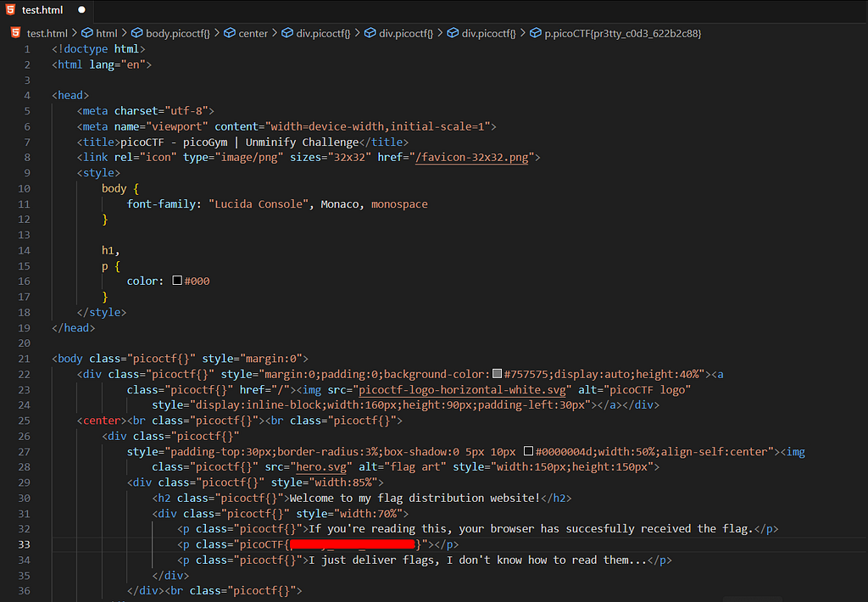Expand the chevron after the html breadcrumb
The image size is (868, 602).
pos(125,33)
